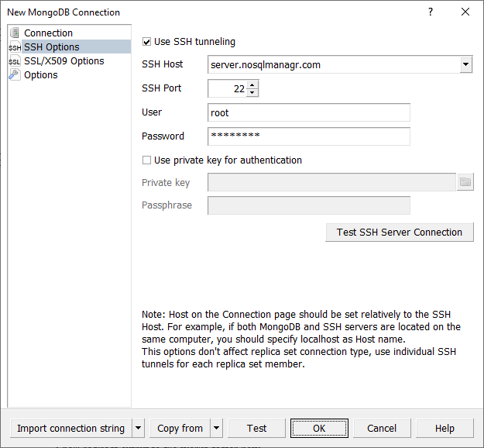Expand the SSH Host dropdown list
This screenshot has width=484, height=448.
[465, 65]
